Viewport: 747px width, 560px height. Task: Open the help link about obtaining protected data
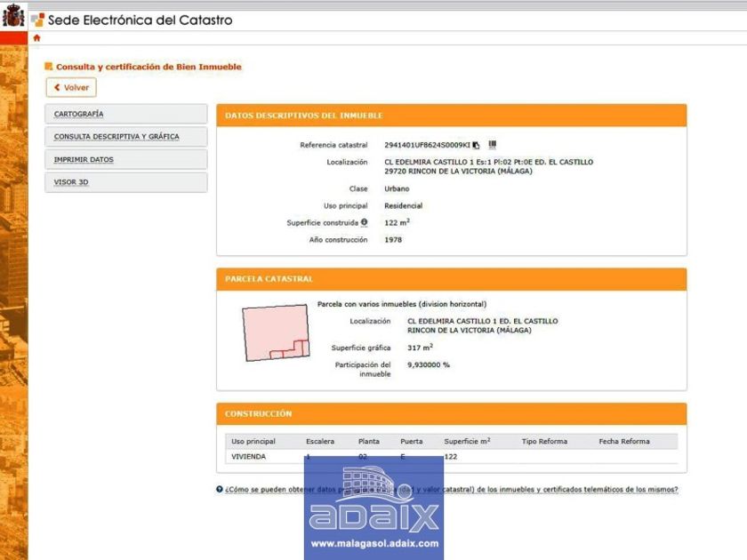tap(451, 489)
